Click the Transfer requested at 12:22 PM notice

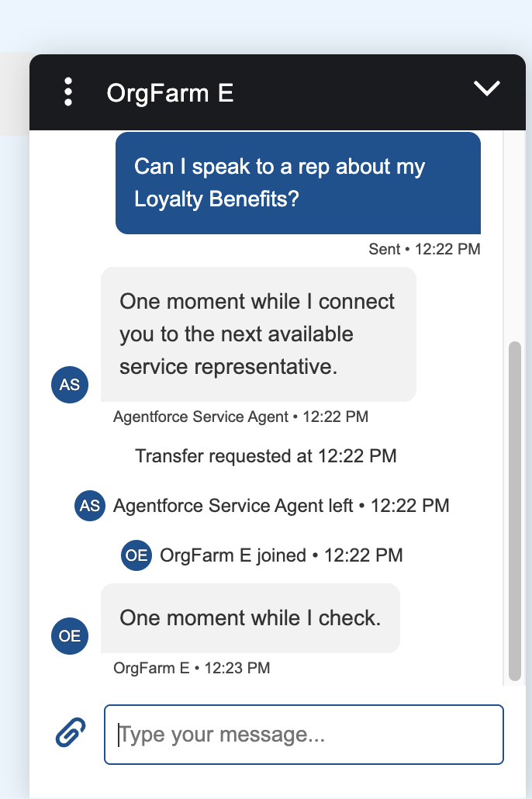point(265,456)
